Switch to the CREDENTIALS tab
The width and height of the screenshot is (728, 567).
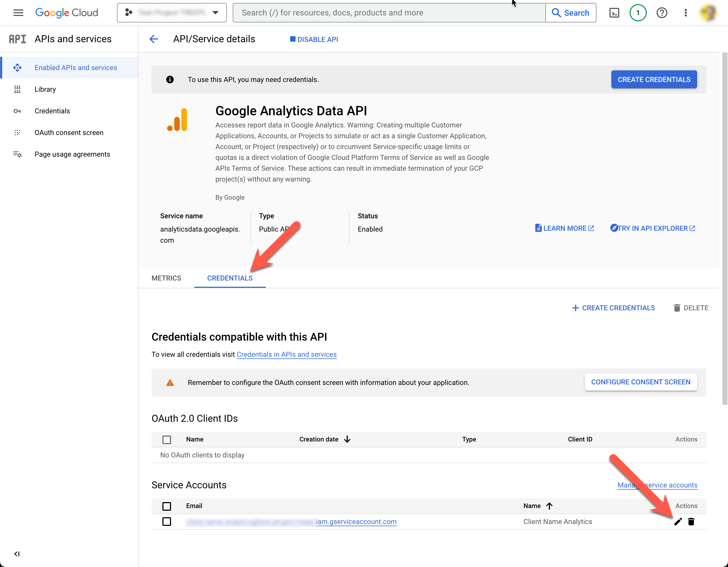point(230,278)
